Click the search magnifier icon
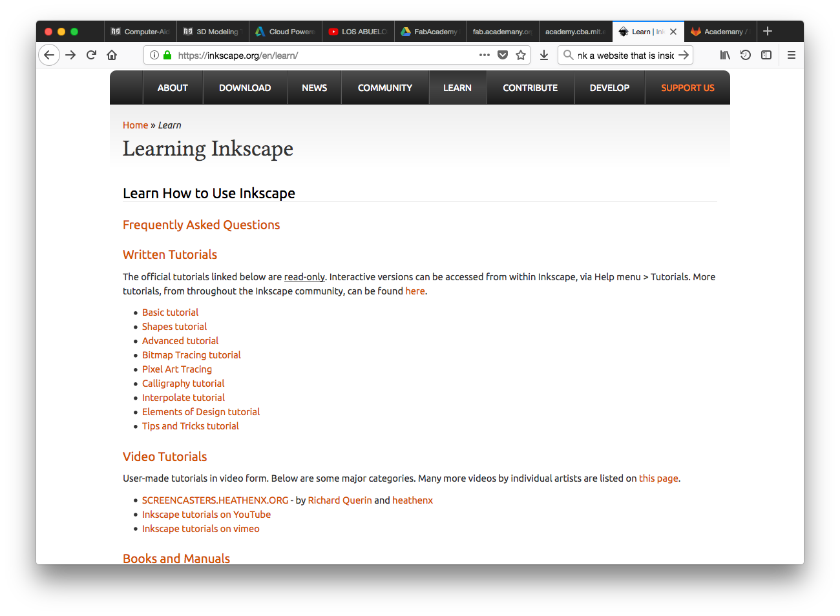 569,56
